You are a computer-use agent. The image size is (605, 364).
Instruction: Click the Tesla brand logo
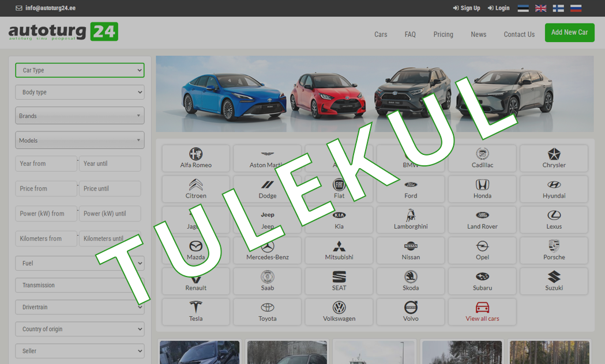click(x=196, y=307)
